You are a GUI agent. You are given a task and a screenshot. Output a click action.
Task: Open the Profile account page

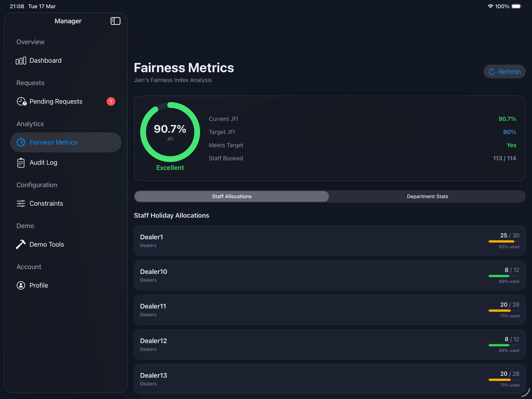click(x=66, y=285)
